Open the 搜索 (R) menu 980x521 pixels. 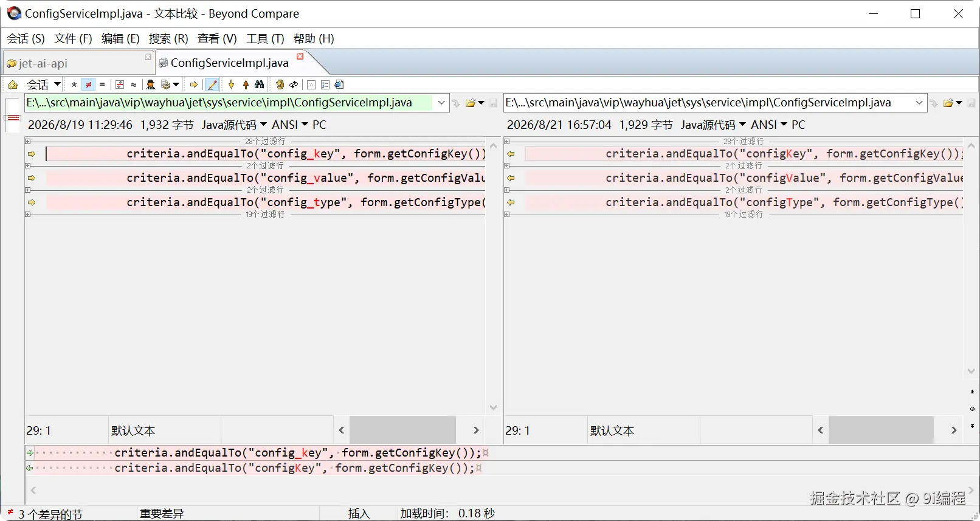tap(168, 38)
